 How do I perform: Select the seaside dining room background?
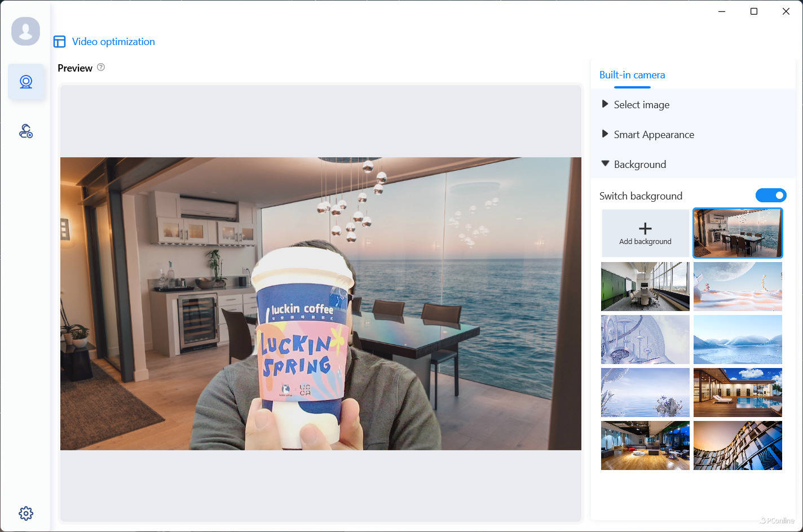[738, 233]
